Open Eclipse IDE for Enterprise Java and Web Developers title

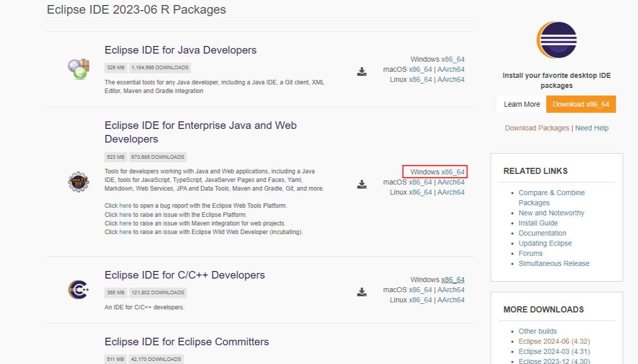201,132
